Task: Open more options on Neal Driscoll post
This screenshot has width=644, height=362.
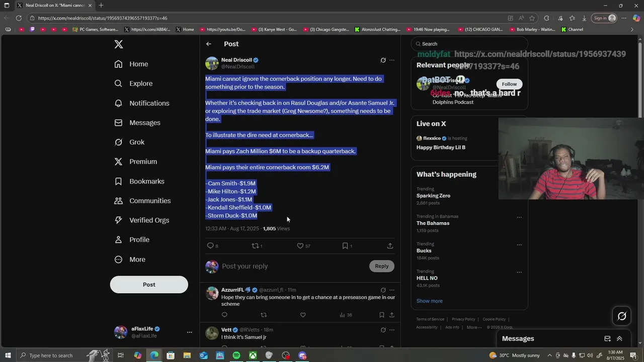Action: click(392, 60)
